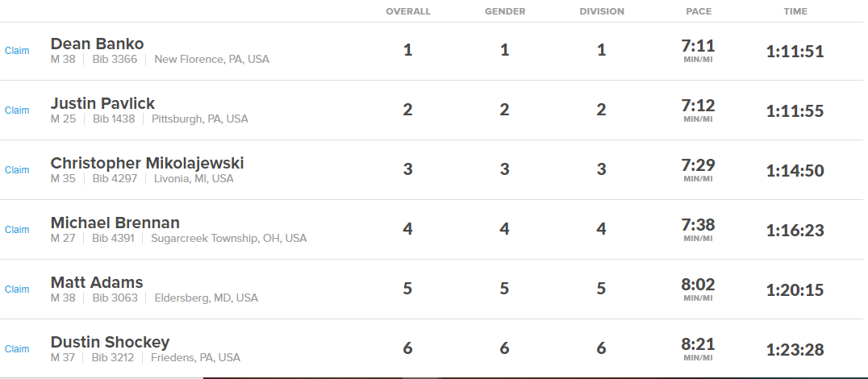Screen dimensions: 868x379
Task: Open Christopher Mikolajewski's runner profile
Action: [147, 163]
